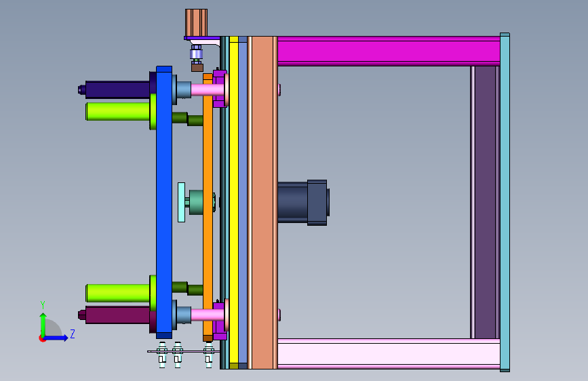Select the upper pink guide shaft
The height and width of the screenshot is (381, 588).
pos(208,89)
